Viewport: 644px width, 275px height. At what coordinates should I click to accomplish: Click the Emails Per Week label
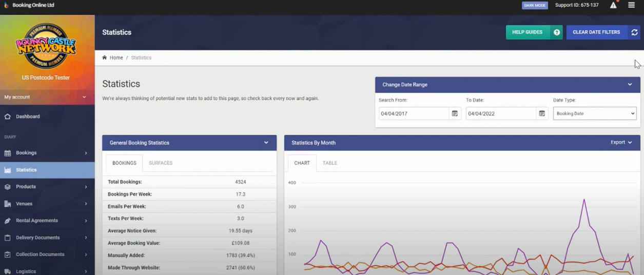127,207
